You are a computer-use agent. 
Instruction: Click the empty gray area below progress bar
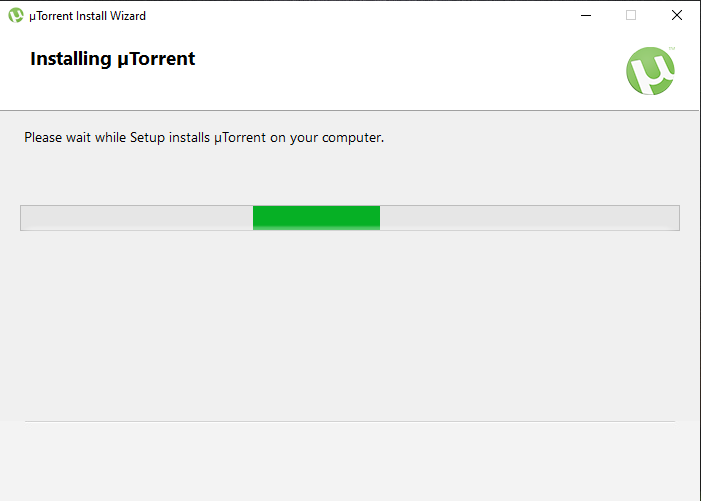350,326
